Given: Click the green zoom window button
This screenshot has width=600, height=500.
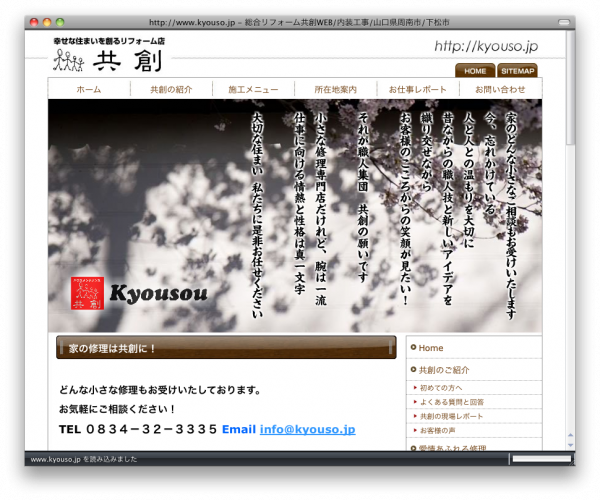Looking at the screenshot, I should [x=60, y=22].
